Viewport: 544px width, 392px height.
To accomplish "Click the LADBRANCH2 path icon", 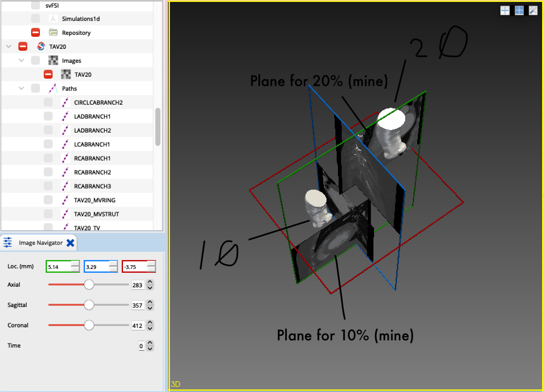I will click(x=65, y=130).
